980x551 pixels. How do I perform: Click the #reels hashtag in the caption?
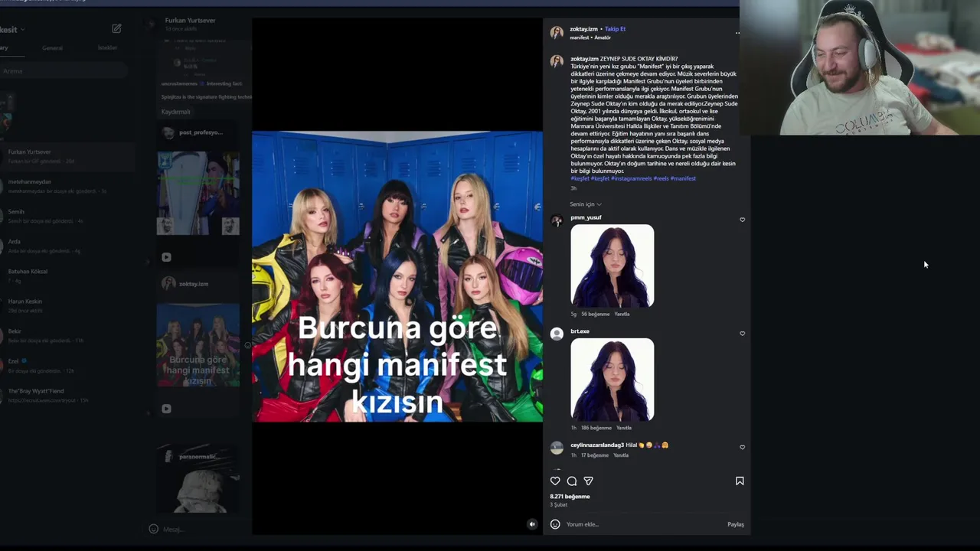(661, 178)
